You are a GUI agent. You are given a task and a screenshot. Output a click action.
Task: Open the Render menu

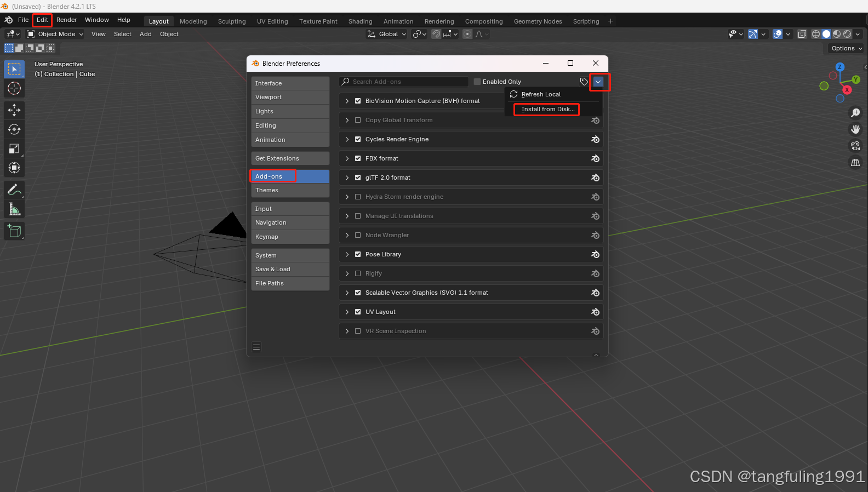point(66,20)
